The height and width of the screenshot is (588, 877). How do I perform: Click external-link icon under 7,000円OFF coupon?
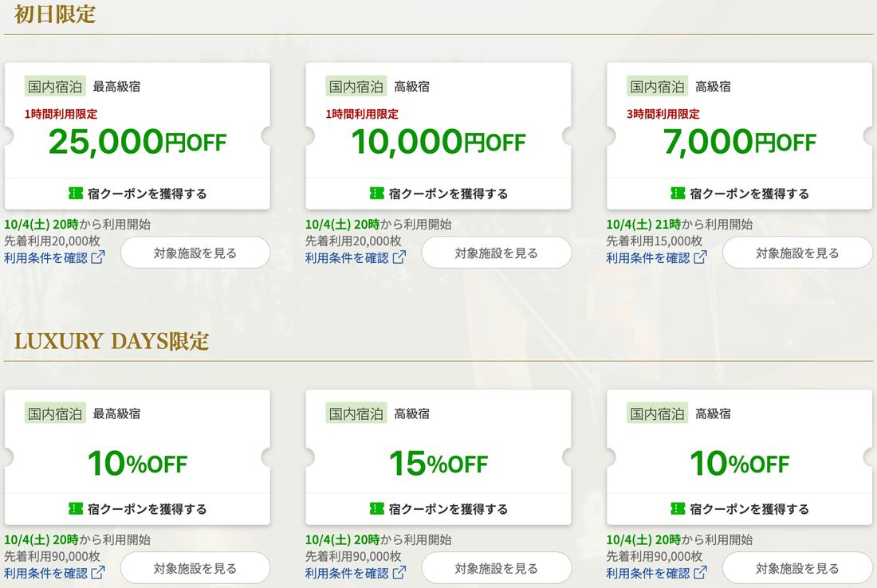(x=700, y=257)
